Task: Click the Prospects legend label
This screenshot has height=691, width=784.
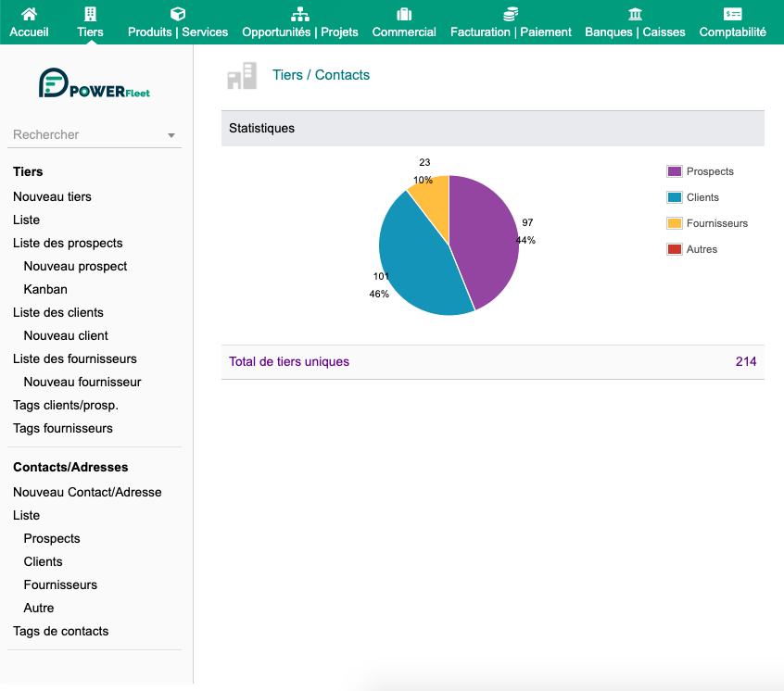Action: pos(710,171)
